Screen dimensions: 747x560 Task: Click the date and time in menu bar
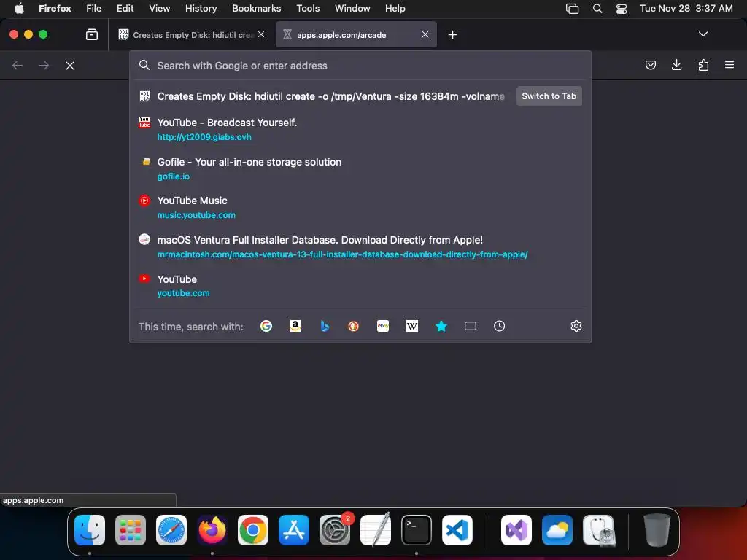tap(686, 9)
